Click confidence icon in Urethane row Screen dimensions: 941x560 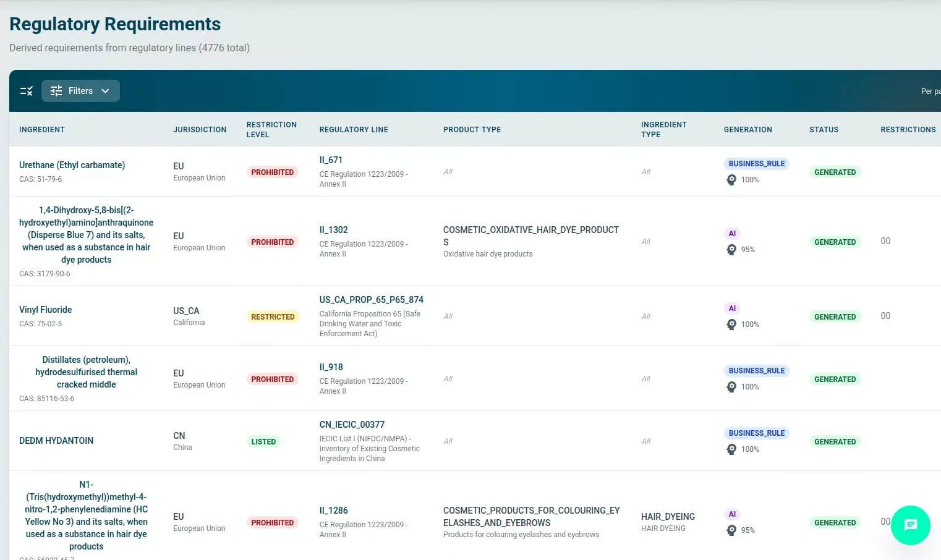pyautogui.click(x=731, y=180)
